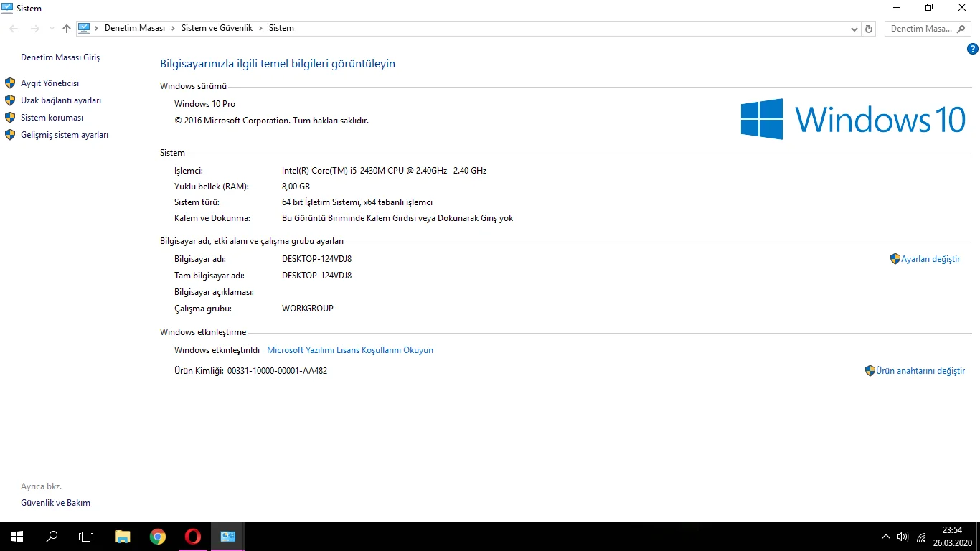Open Sistem koruması
980x551 pixels.
click(x=52, y=118)
